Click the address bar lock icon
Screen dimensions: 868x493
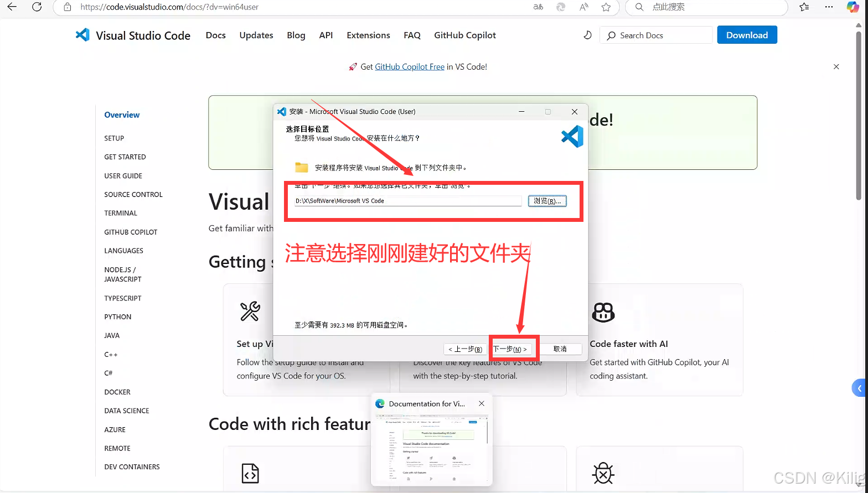point(68,7)
